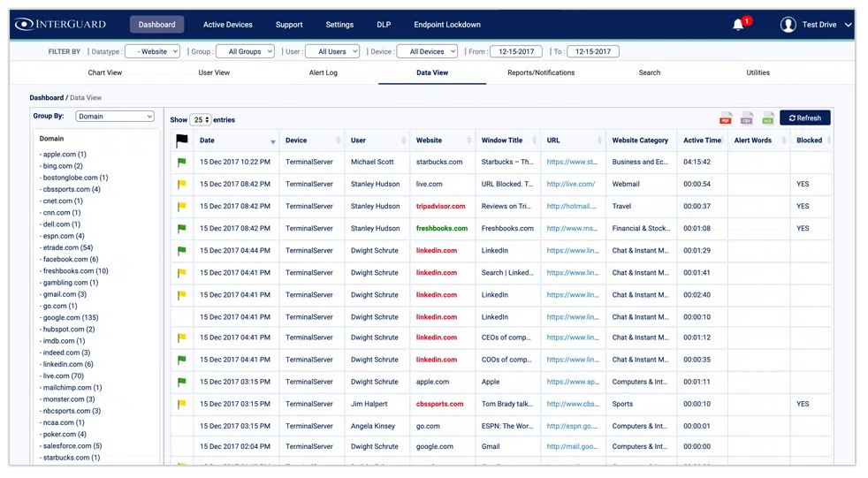Click yellow flag on live.com row
This screenshot has height=478, width=868.
(181, 185)
